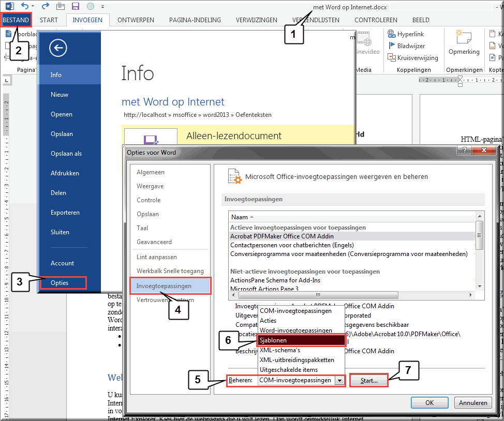The image size is (504, 421).
Task: Click the help question mark in Opties voor Word
Action: click(x=465, y=150)
